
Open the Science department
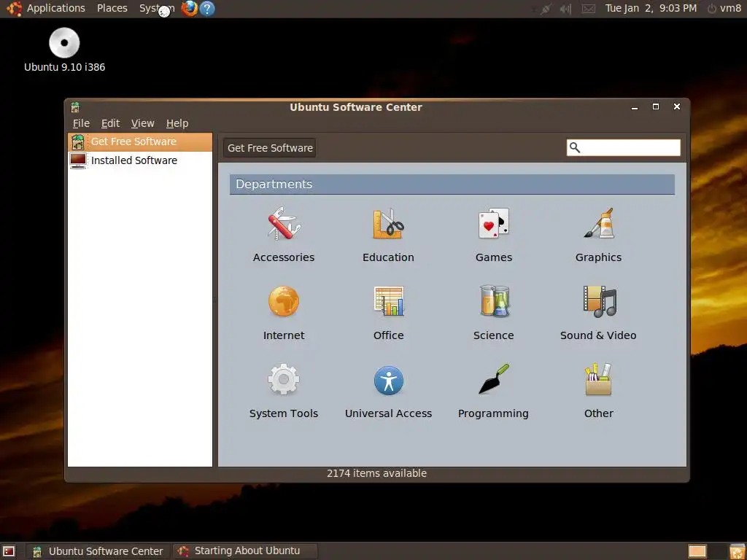(494, 314)
